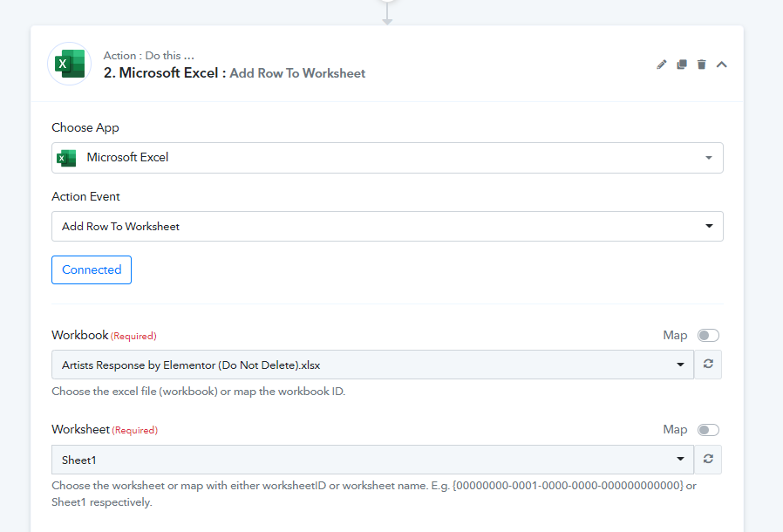Refresh the Workbook list

(708, 365)
